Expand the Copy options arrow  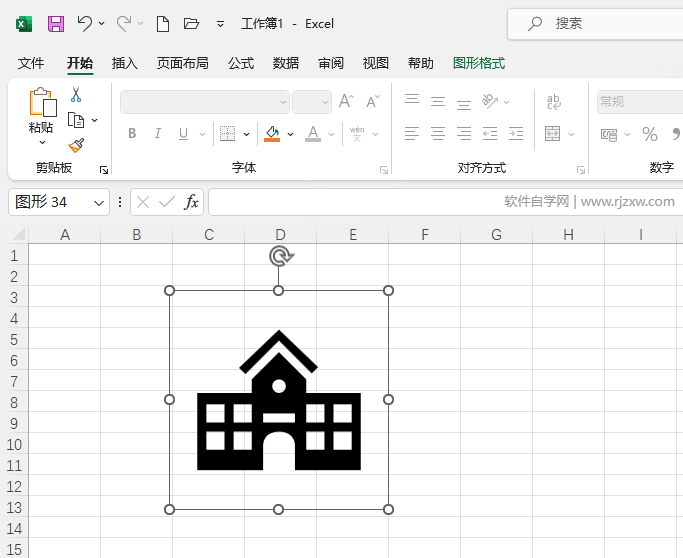pos(95,120)
